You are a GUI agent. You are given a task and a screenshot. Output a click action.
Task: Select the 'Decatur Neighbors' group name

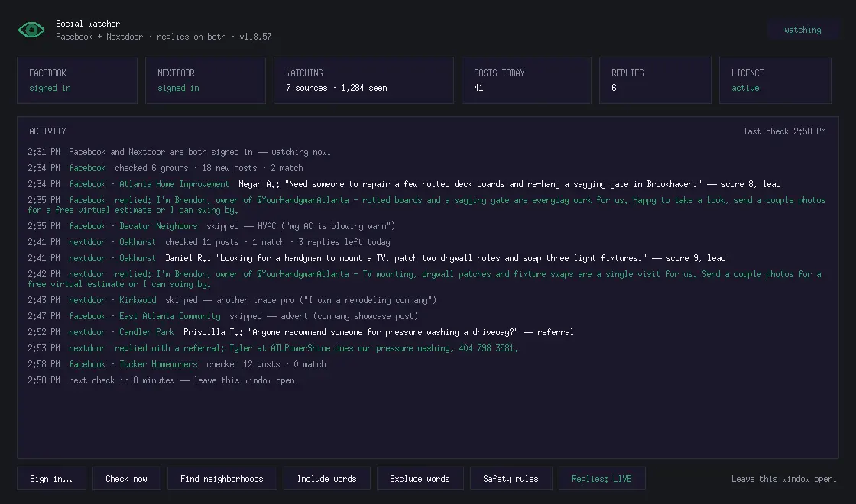click(158, 226)
